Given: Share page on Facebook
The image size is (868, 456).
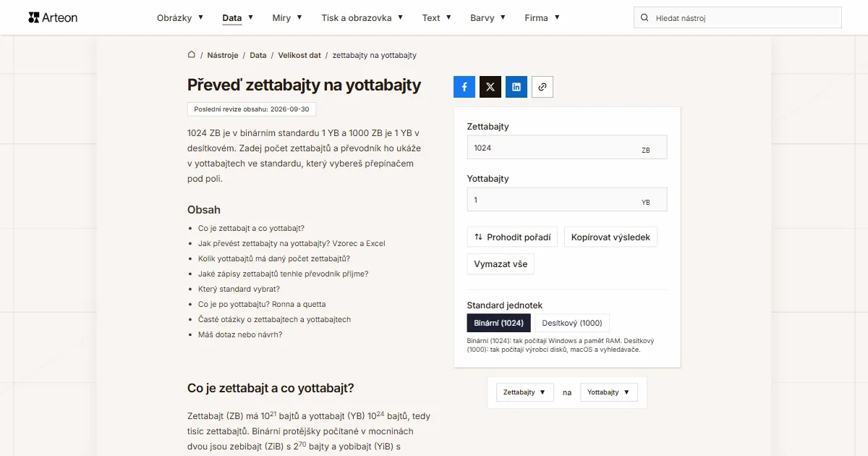Looking at the screenshot, I should pos(464,87).
